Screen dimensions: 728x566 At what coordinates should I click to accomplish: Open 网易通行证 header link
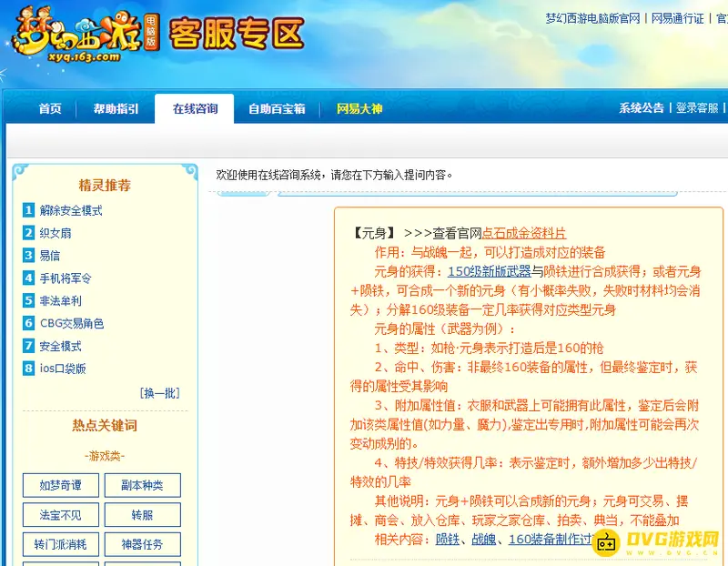(x=677, y=18)
